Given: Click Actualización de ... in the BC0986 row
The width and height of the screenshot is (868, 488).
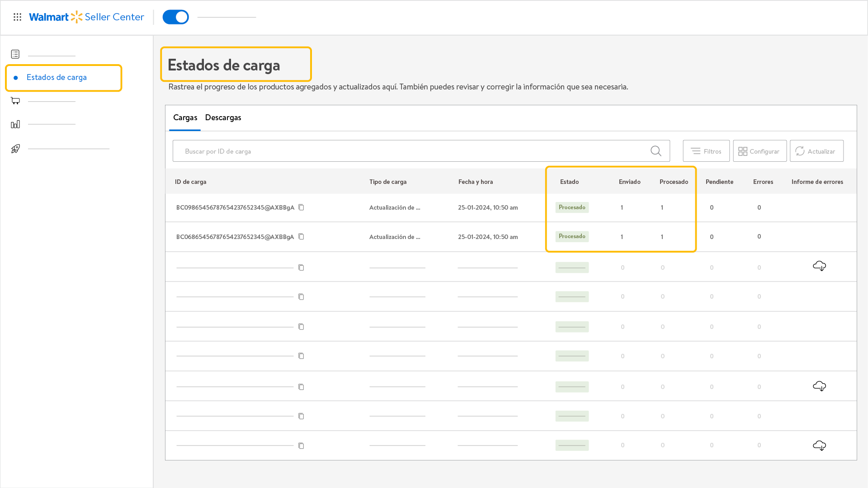Looking at the screenshot, I should (x=395, y=207).
